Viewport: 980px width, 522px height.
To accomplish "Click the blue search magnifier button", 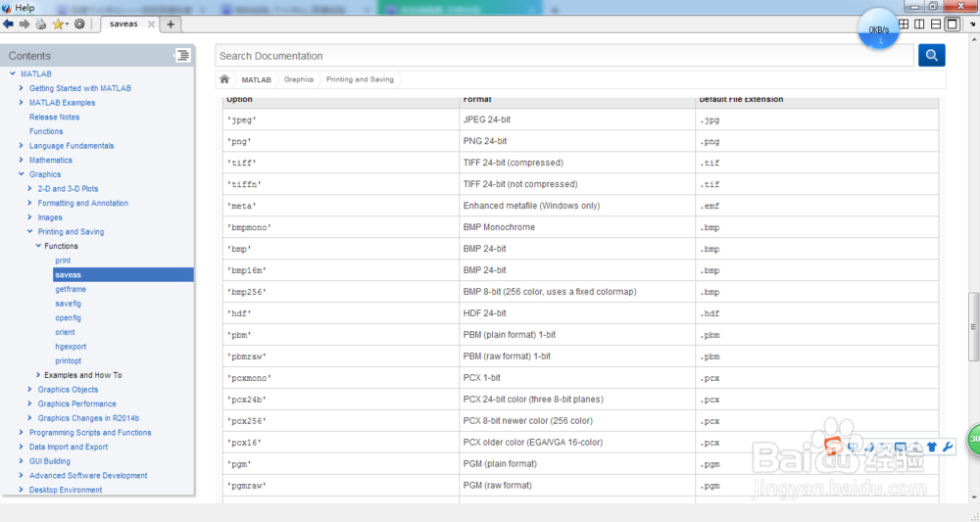I will [931, 56].
